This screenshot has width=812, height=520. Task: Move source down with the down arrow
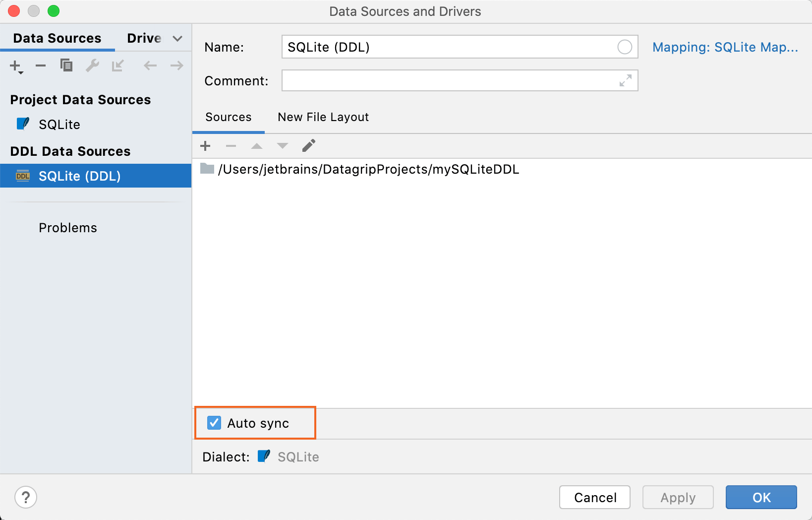282,145
